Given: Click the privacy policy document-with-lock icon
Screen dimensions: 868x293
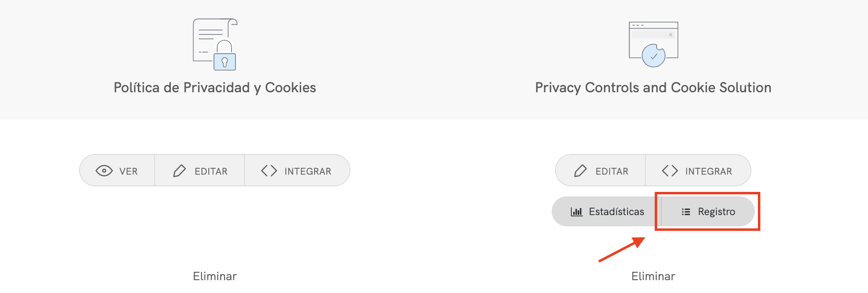Looking at the screenshot, I should [215, 44].
